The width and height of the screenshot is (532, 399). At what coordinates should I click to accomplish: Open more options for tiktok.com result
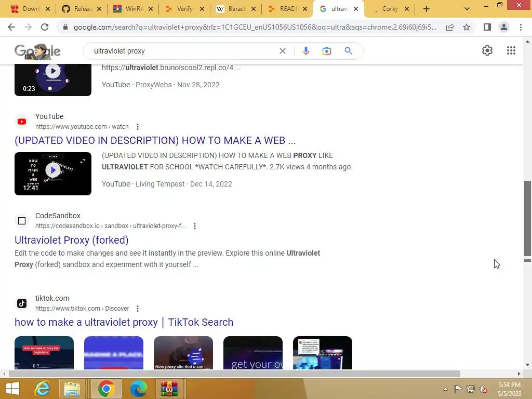(x=137, y=309)
